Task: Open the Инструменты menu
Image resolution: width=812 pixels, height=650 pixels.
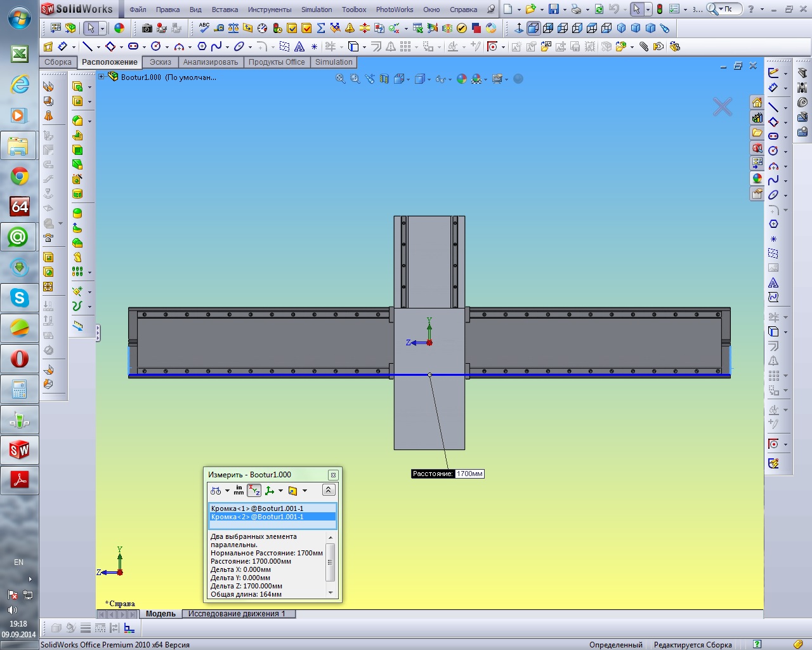Action: (269, 10)
